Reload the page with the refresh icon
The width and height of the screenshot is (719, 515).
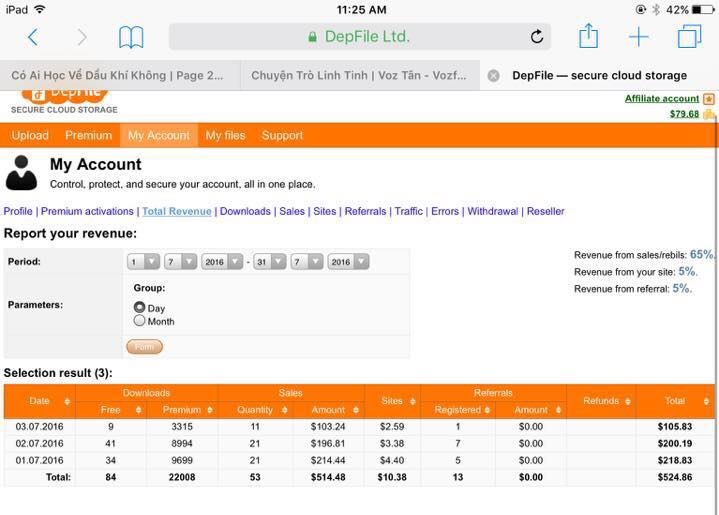(537, 37)
